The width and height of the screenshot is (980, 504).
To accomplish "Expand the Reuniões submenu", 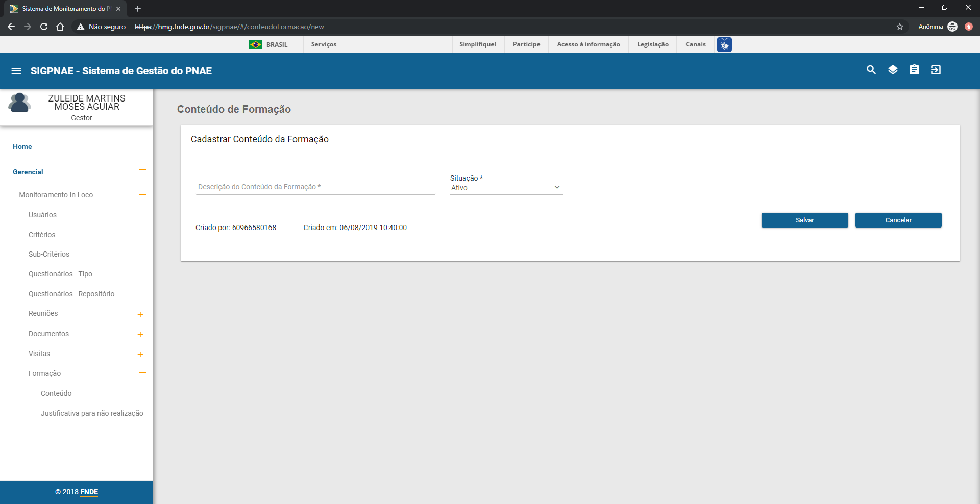I will 140,314.
